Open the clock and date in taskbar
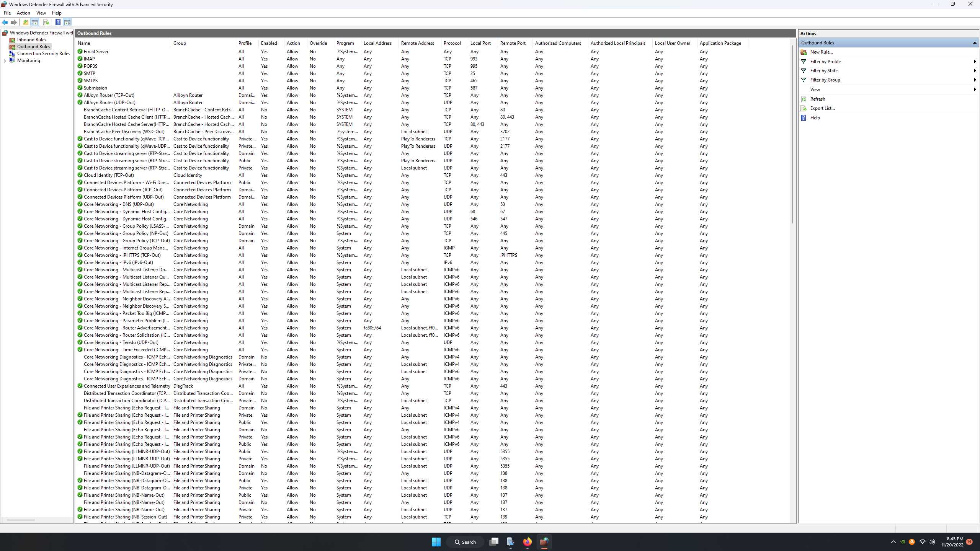The width and height of the screenshot is (980, 551). (x=952, y=542)
